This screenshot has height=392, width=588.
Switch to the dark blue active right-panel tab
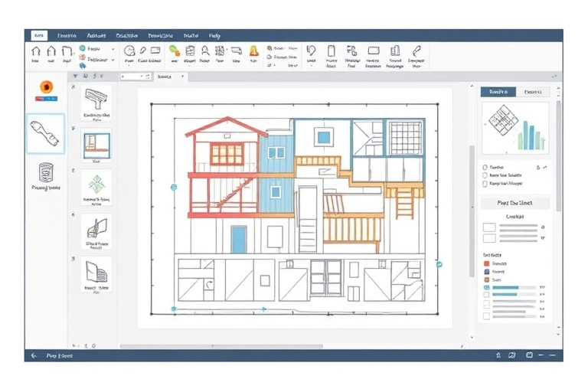point(498,92)
